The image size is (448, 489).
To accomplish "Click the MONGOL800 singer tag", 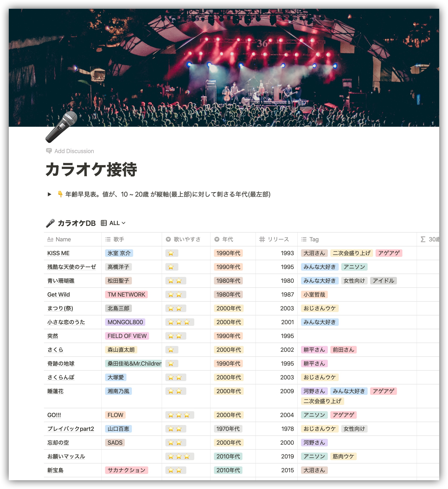I will [125, 322].
